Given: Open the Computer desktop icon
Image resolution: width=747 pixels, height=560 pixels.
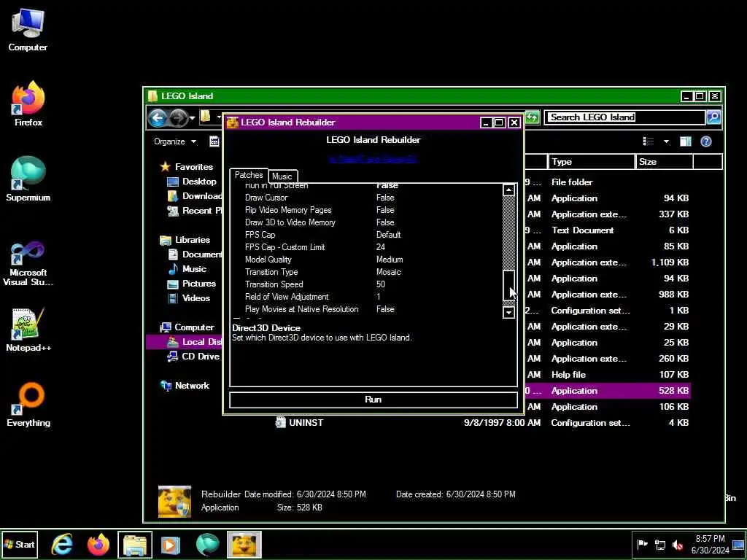Looking at the screenshot, I should pos(28,30).
